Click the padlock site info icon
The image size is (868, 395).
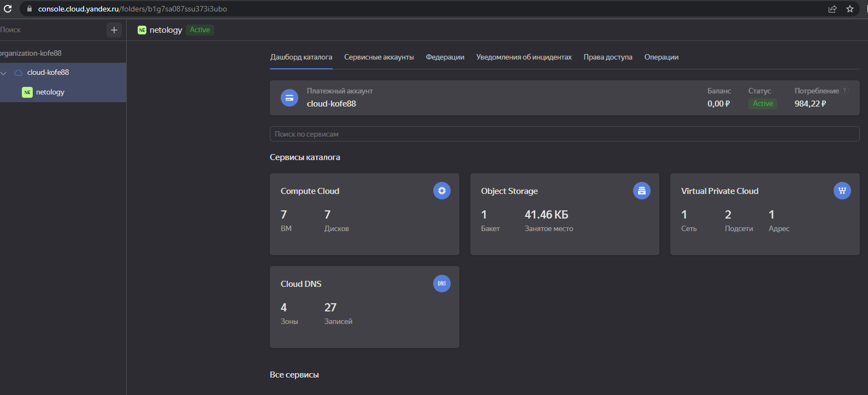(29, 9)
